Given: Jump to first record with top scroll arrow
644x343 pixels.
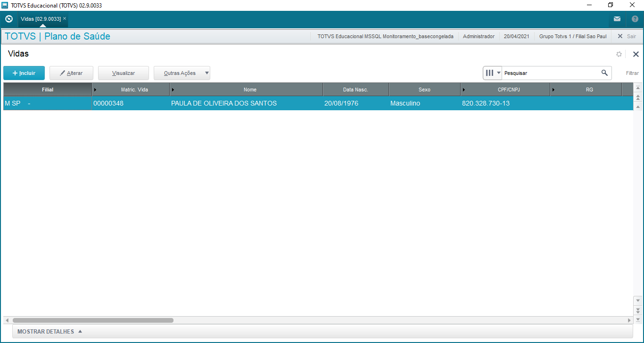Looking at the screenshot, I should click(638, 88).
